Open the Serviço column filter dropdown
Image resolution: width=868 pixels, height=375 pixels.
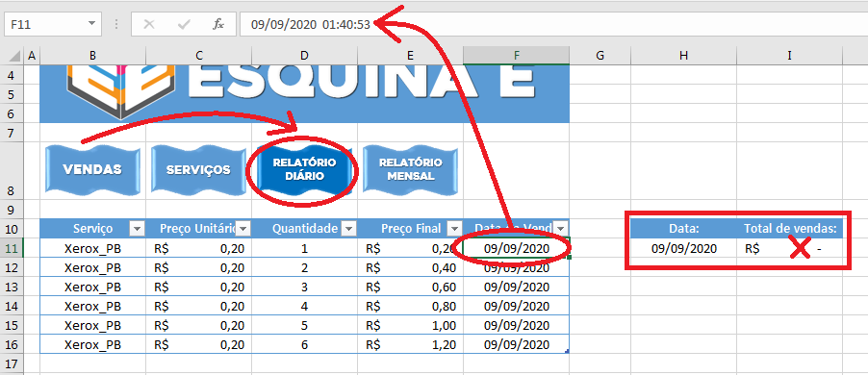137,229
